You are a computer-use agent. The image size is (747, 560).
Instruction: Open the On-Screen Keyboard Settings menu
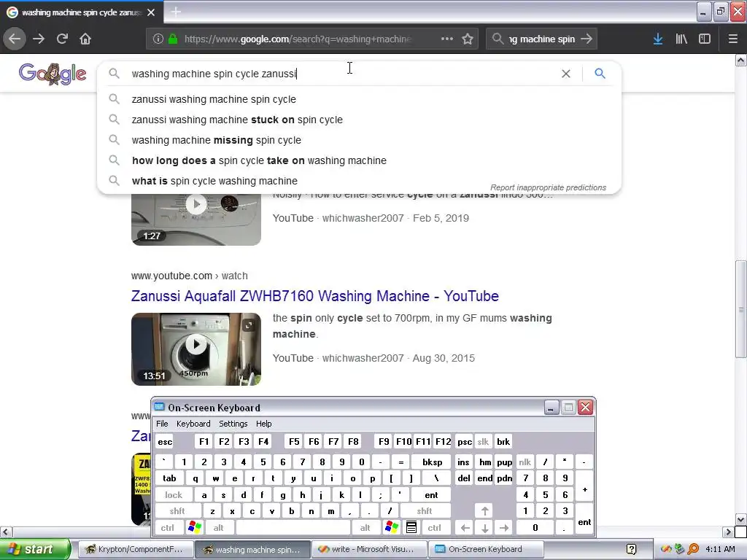[233, 424]
